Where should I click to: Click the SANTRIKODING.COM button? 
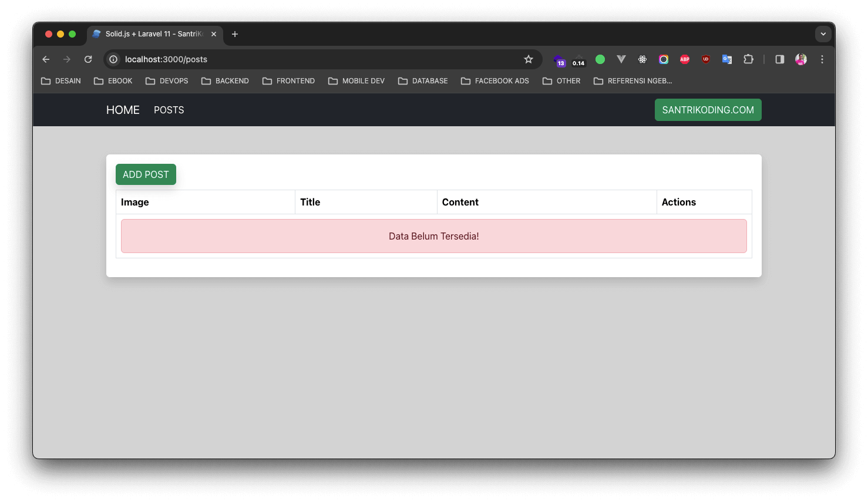tap(708, 110)
